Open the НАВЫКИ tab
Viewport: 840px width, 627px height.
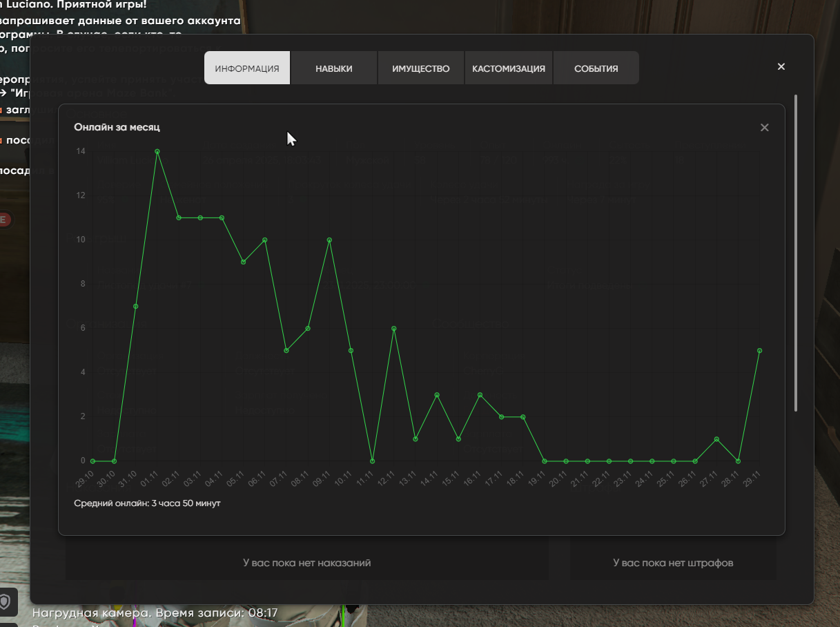334,68
